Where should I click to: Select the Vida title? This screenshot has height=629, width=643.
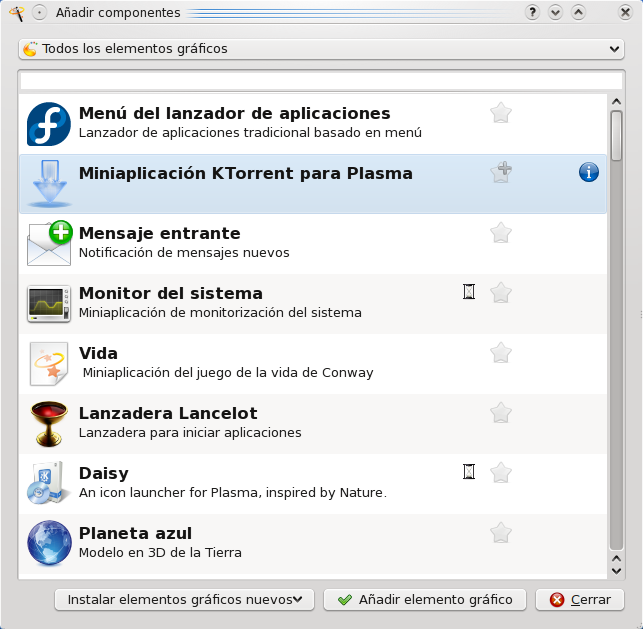point(98,353)
